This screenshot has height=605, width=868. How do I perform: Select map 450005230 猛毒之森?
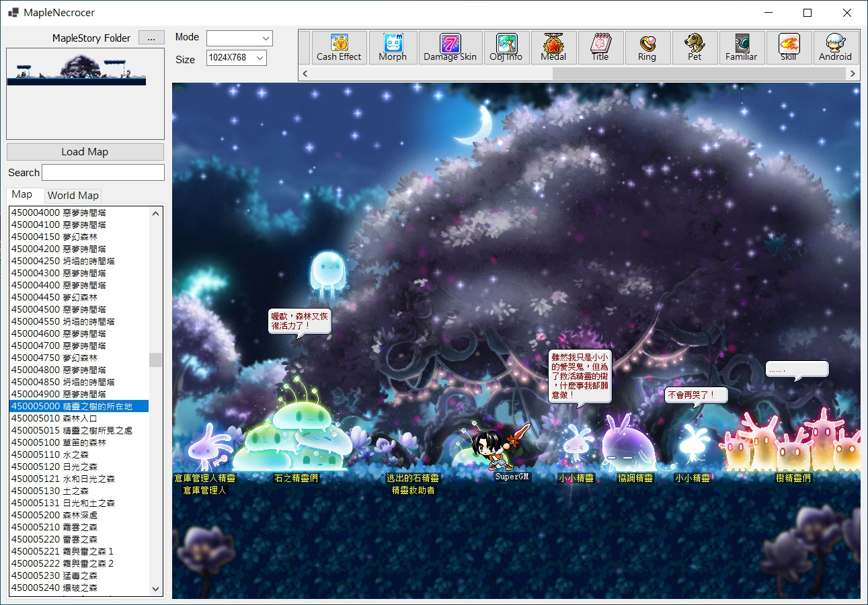[79, 575]
